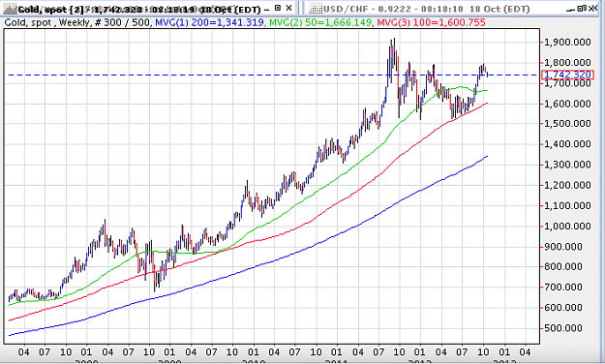This screenshot has width=605, height=364.
Task: Click the 1,500.000 price axis label
Action: 567,124
